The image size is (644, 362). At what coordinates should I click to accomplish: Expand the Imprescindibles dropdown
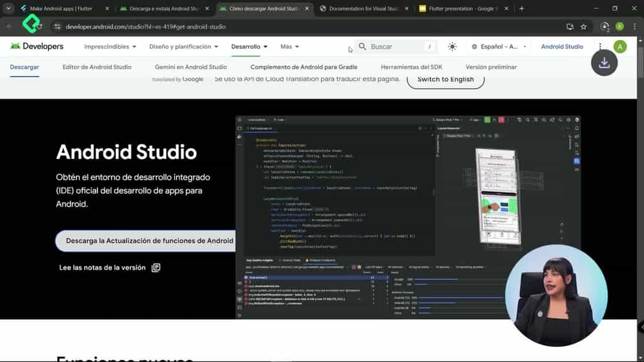point(110,47)
